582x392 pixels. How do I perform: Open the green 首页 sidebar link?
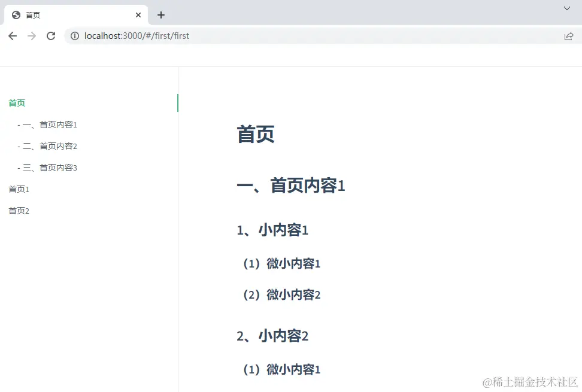pos(17,103)
